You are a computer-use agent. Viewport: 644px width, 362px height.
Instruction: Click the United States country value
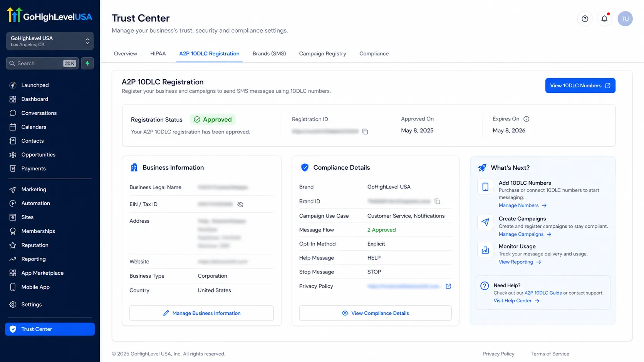coord(214,290)
